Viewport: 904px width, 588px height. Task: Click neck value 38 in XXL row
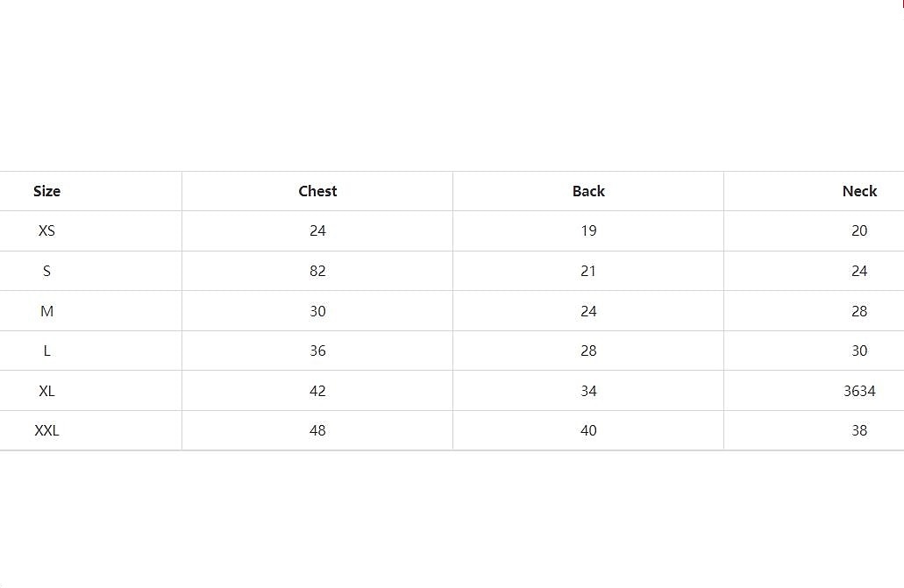click(x=859, y=430)
